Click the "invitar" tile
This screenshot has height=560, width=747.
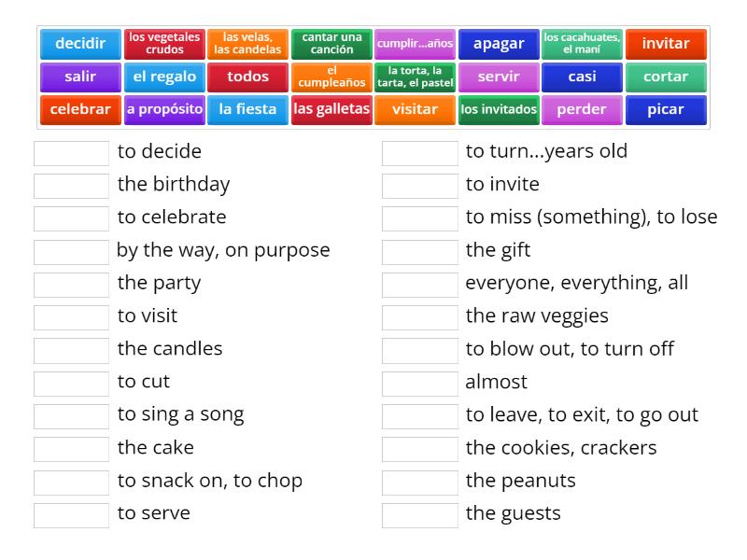666,43
